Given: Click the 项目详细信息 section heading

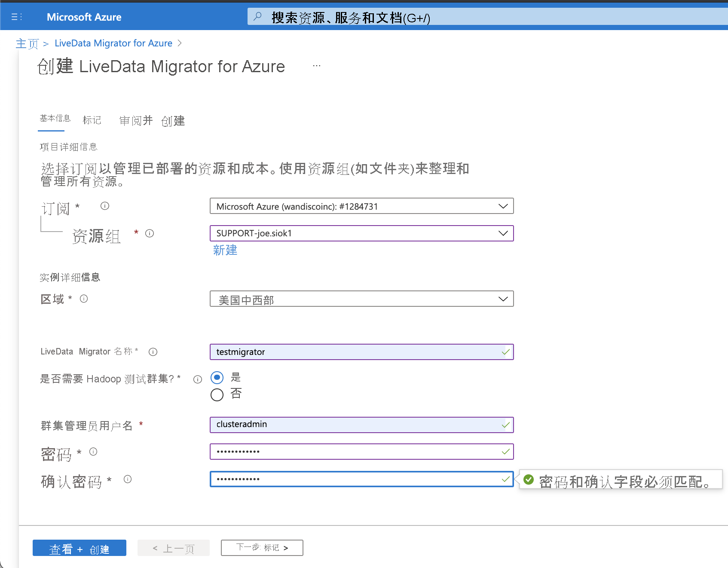Looking at the screenshot, I should [x=69, y=147].
